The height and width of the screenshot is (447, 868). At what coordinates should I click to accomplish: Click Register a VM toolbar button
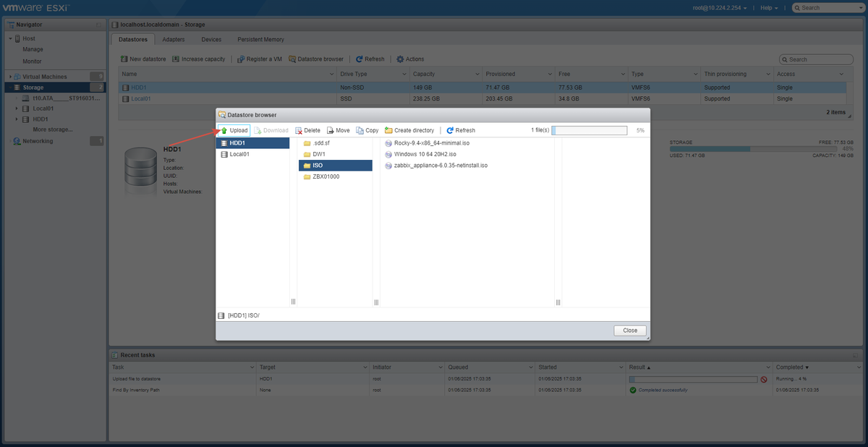(259, 59)
